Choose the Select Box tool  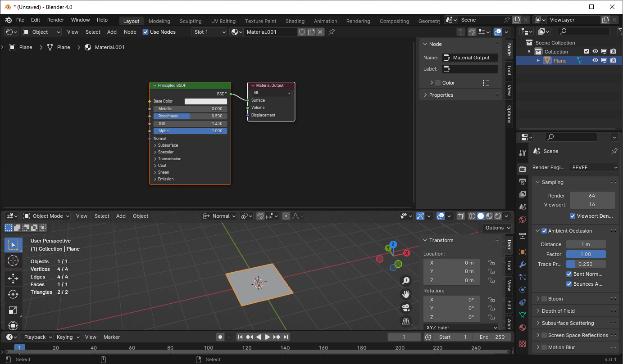point(13,245)
